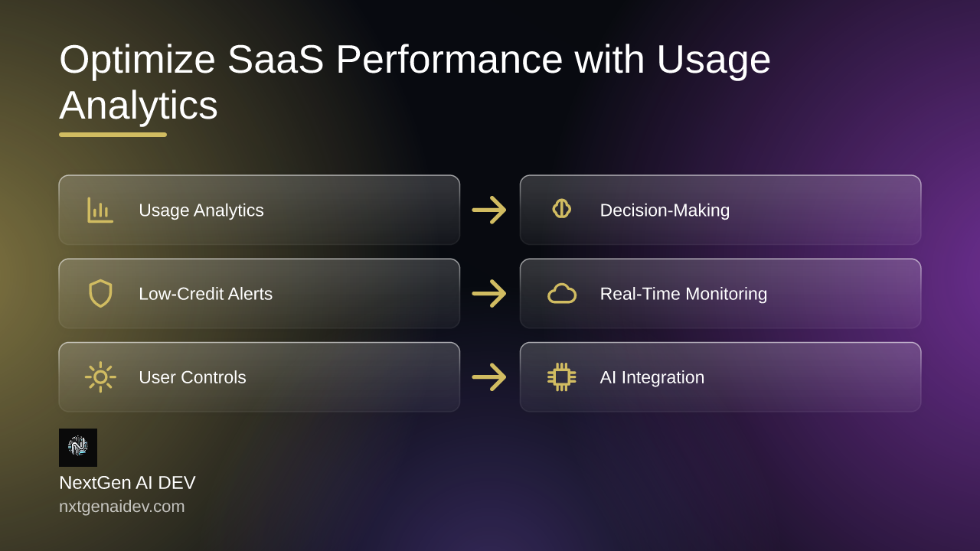Viewport: 980px width, 551px height.
Task: Select the User Controls card label
Action: [x=192, y=377]
